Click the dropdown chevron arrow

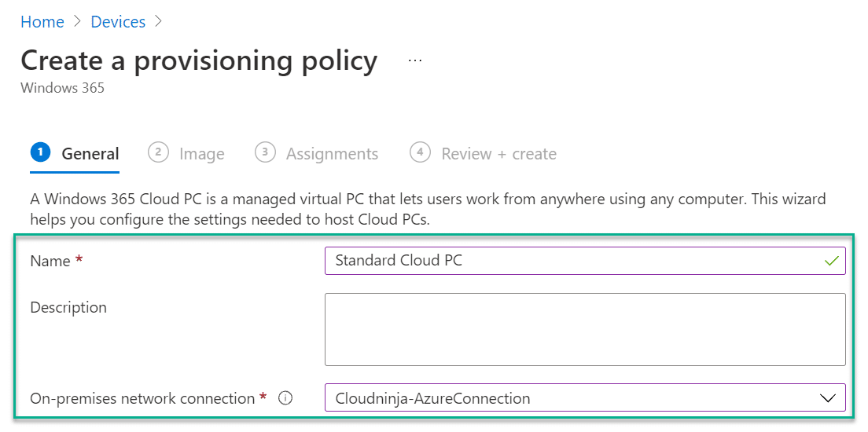coord(827,398)
